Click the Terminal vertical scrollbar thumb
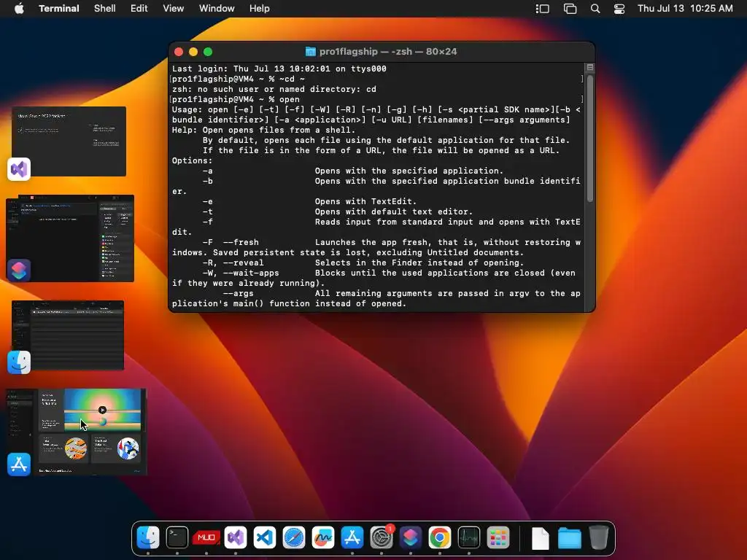 tap(589, 138)
